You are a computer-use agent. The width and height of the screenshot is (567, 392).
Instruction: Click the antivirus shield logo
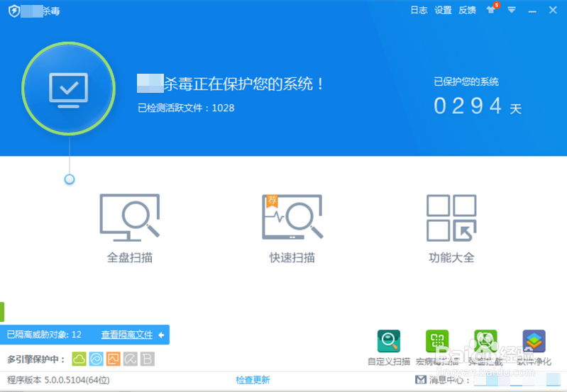pos(14,11)
